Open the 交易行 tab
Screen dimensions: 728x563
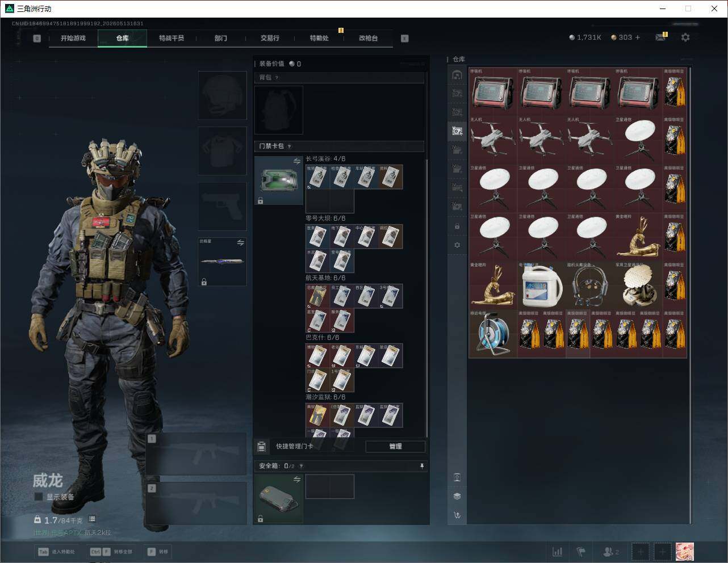pos(270,38)
